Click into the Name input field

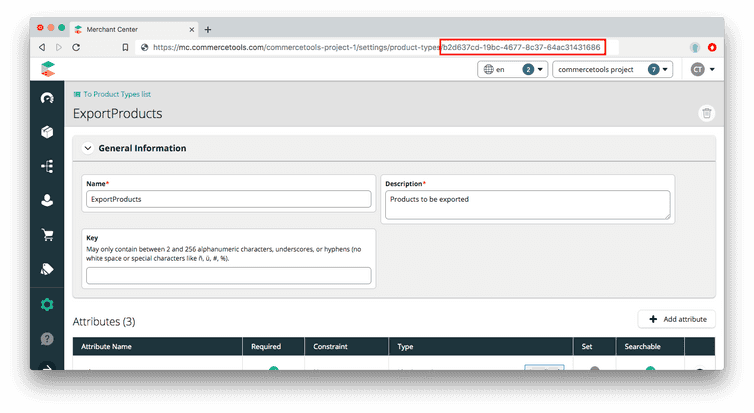tap(229, 199)
